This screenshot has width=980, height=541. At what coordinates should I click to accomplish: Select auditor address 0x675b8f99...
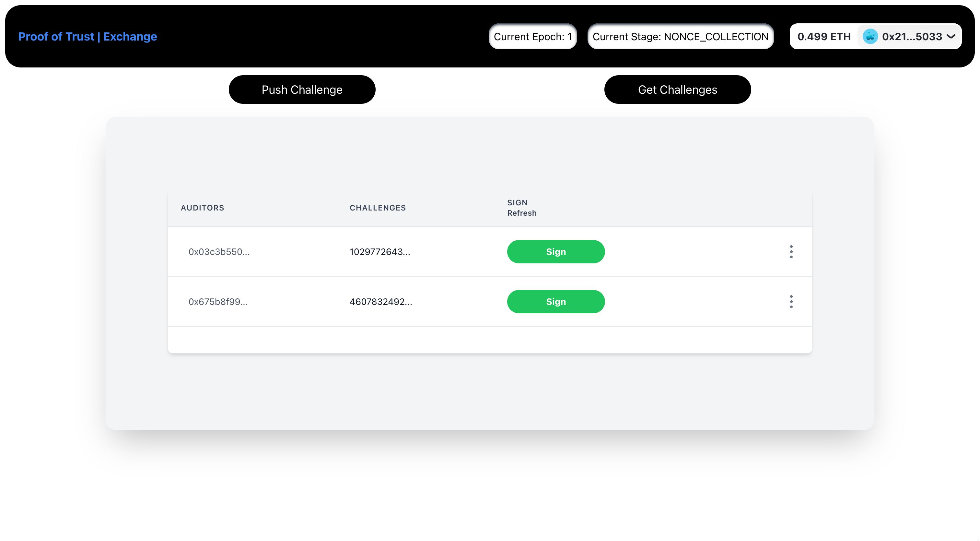pyautogui.click(x=218, y=302)
